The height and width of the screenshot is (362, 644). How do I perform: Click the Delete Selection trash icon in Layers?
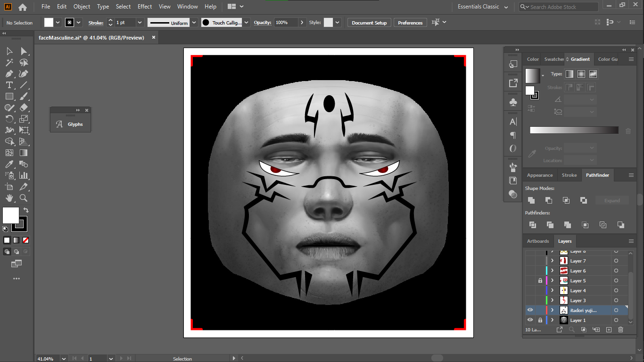point(620,330)
